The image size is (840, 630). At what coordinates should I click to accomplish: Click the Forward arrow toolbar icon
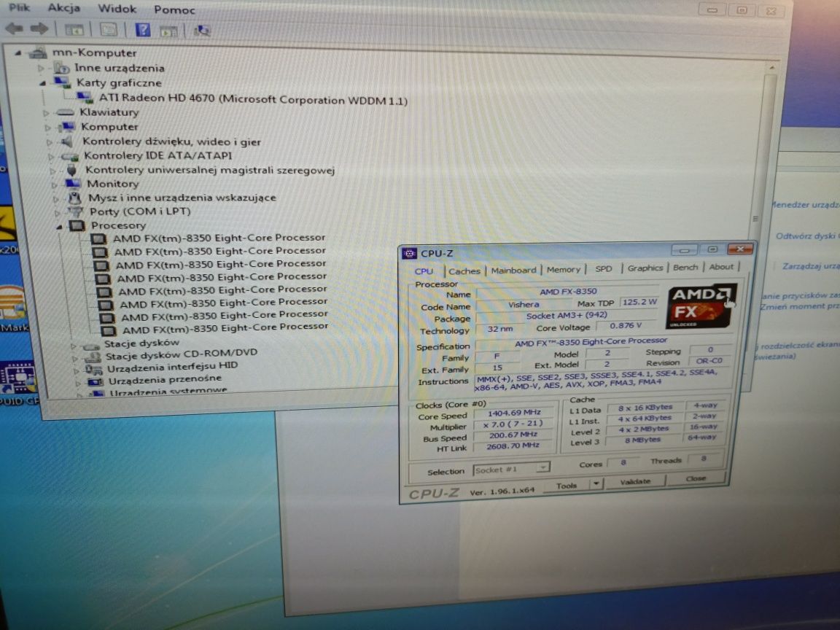(x=39, y=29)
